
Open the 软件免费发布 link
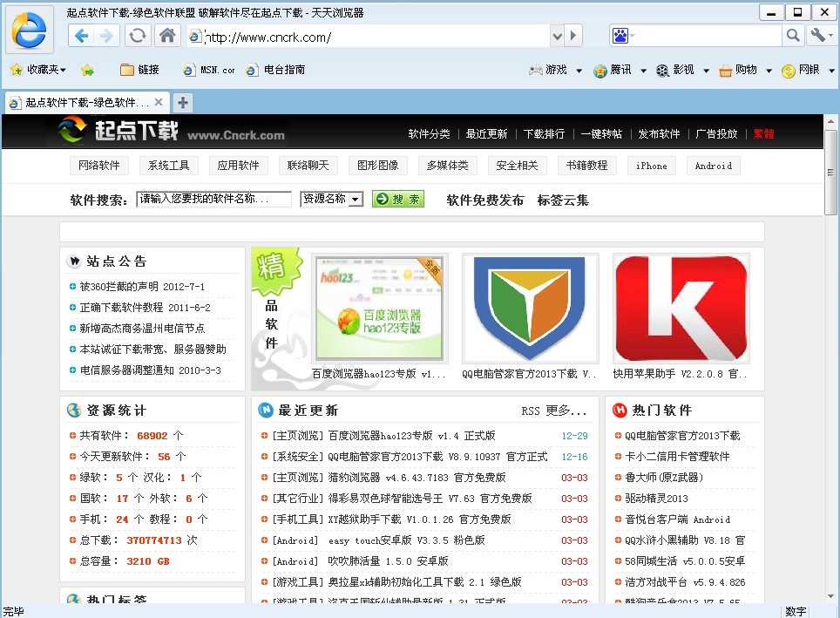click(484, 200)
